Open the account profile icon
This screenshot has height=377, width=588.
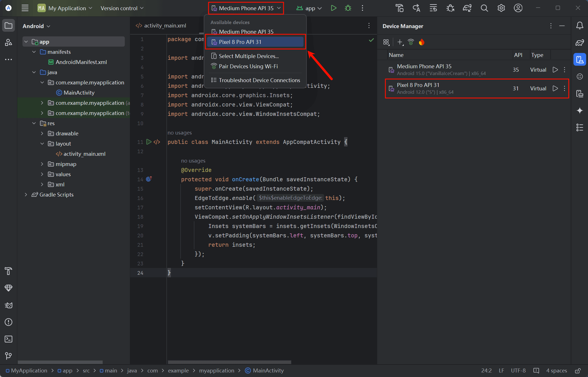click(518, 8)
